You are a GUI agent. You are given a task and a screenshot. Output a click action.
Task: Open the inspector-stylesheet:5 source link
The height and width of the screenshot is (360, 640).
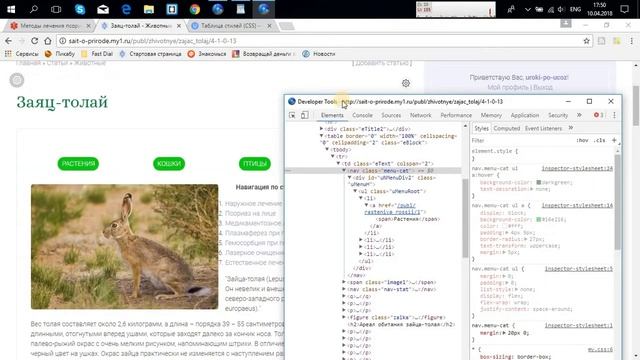pyautogui.click(x=579, y=269)
